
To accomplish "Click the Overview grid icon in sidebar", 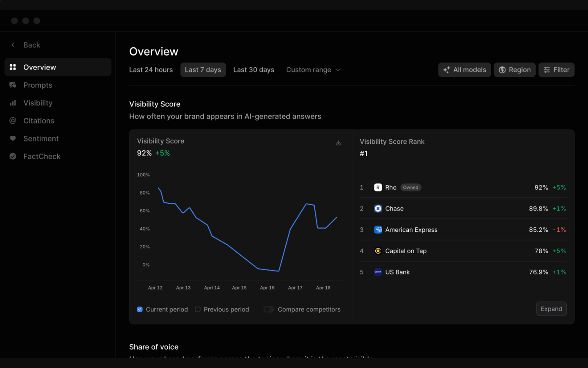I will coord(13,67).
